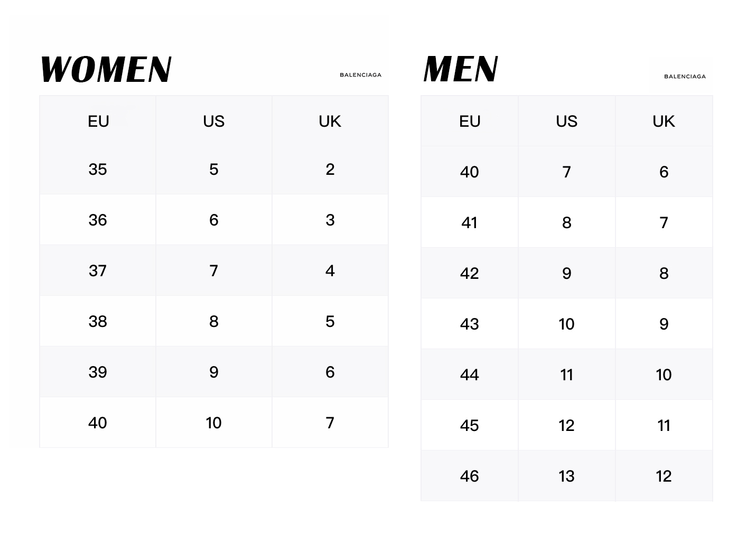Pick men's US size 11 cell
The height and width of the screenshot is (554, 756).
tap(567, 374)
